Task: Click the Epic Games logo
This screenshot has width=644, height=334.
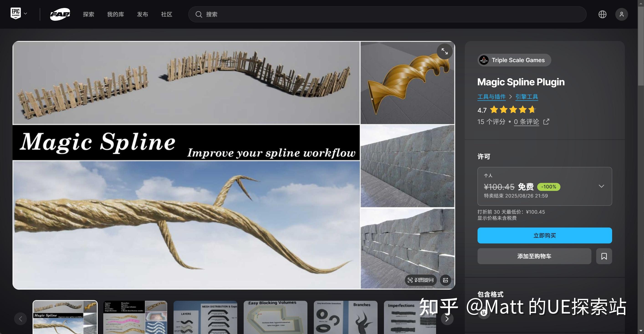Action: pos(15,13)
